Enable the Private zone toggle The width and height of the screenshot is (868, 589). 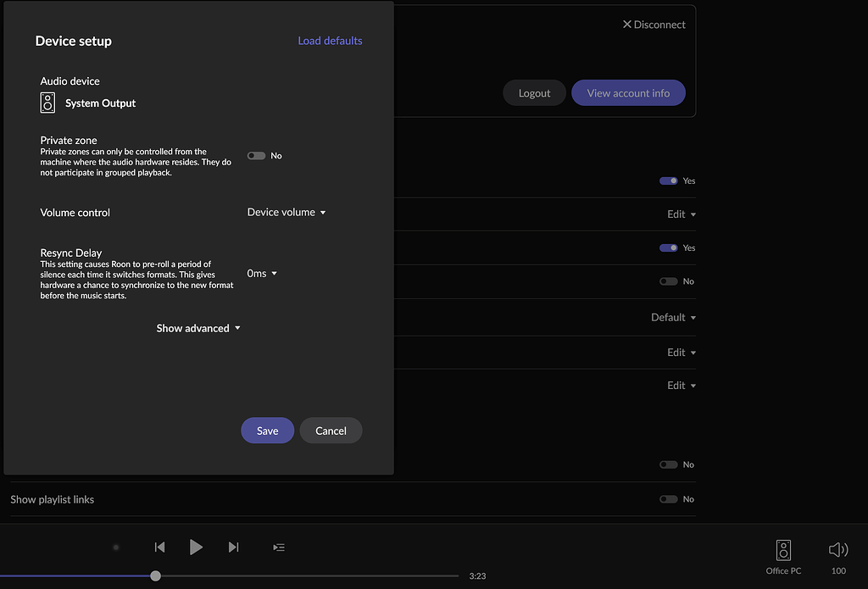[x=256, y=155]
